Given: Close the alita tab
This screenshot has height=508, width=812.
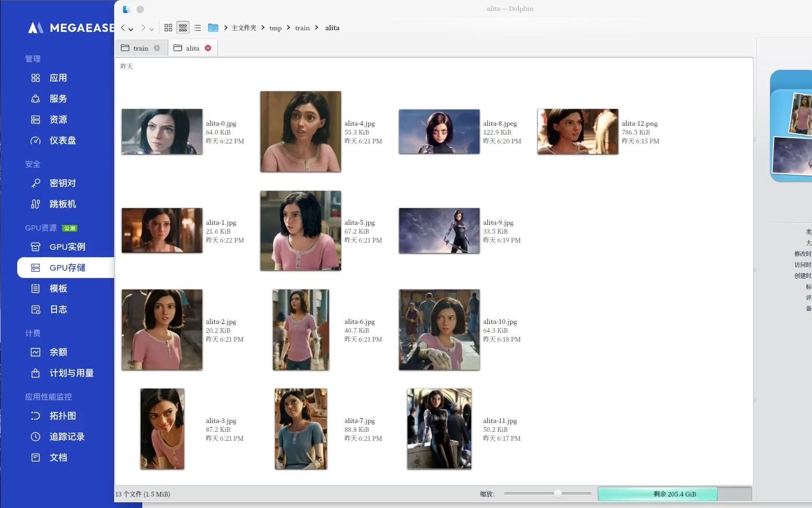Looking at the screenshot, I should (x=208, y=48).
